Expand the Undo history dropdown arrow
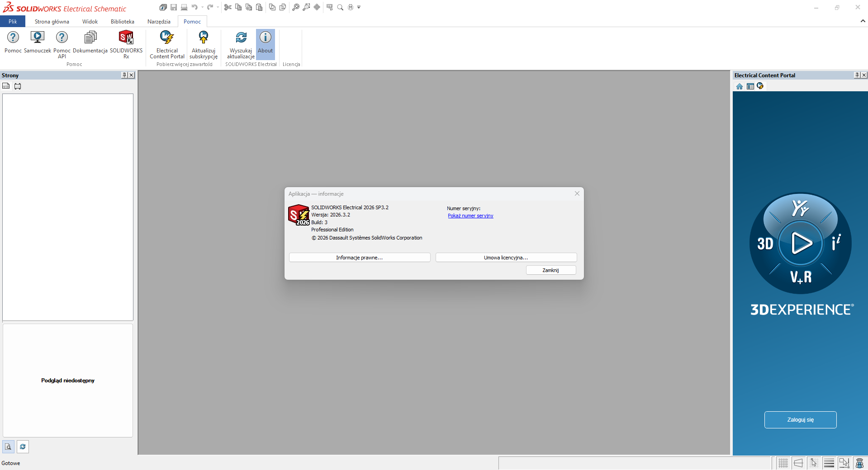The height and width of the screenshot is (470, 868). pyautogui.click(x=202, y=7)
